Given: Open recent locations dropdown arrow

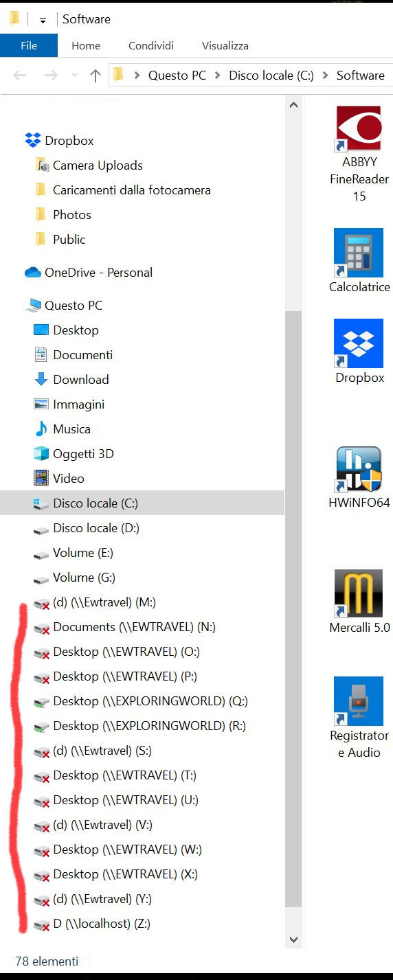Looking at the screenshot, I should click(x=74, y=76).
